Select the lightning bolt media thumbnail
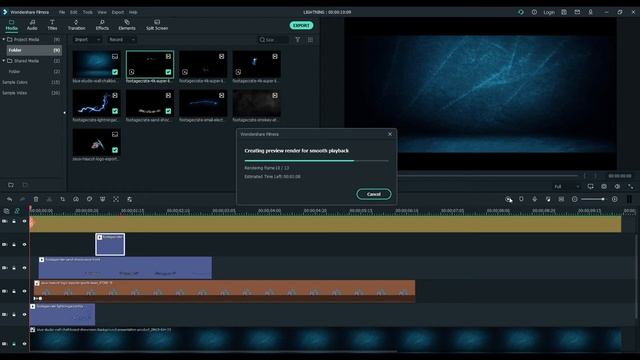The height and width of the screenshot is (360, 640). pos(96,103)
